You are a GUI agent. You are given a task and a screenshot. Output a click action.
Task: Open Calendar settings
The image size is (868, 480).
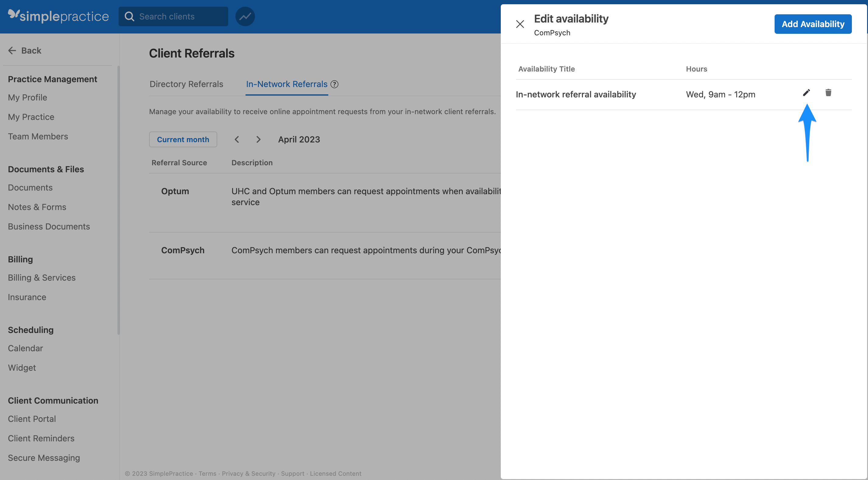25,348
